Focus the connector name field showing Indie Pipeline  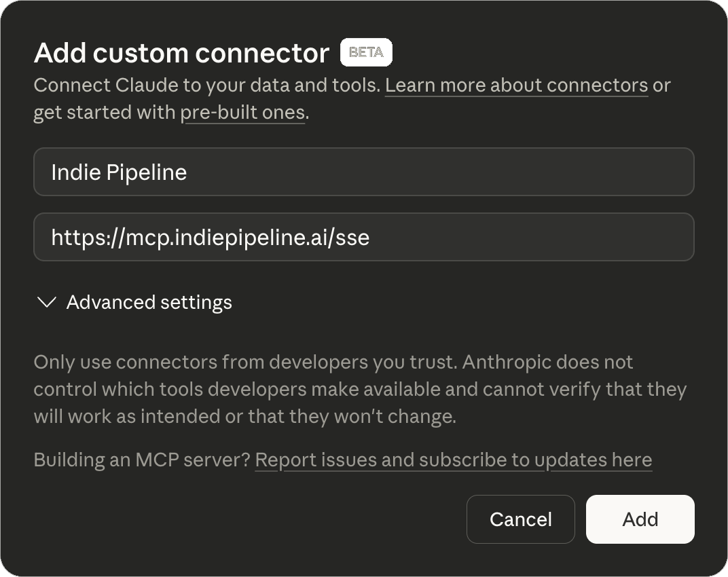364,172
